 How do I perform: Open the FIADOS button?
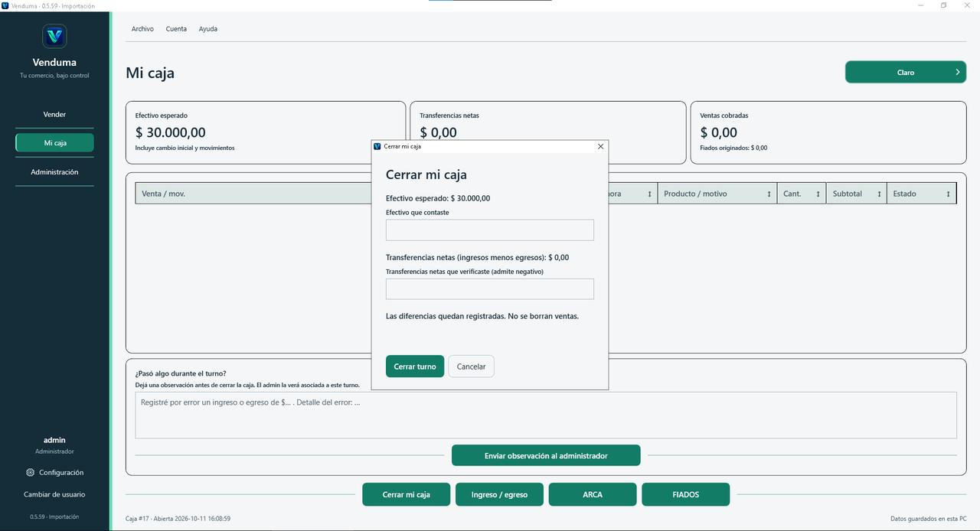click(686, 494)
